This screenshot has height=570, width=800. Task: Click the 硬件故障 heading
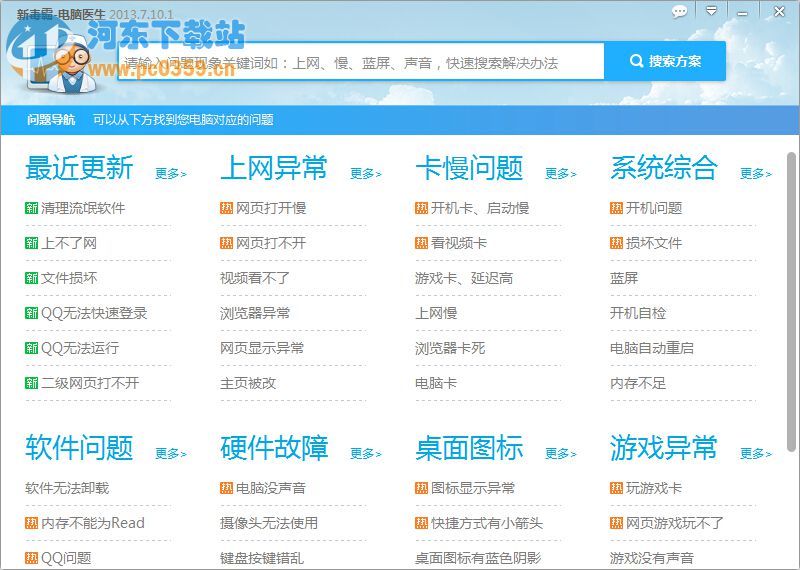274,448
